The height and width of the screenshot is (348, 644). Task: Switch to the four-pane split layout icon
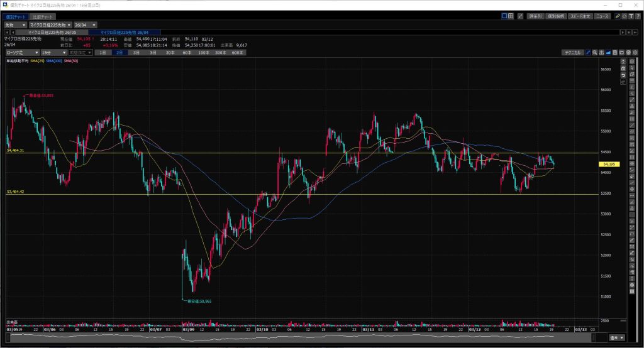(x=511, y=16)
